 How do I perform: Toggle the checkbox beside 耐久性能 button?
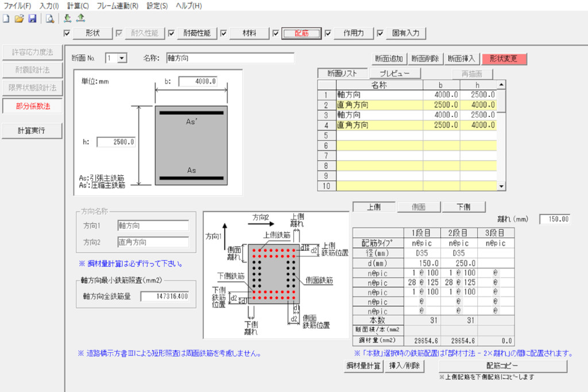pos(119,33)
